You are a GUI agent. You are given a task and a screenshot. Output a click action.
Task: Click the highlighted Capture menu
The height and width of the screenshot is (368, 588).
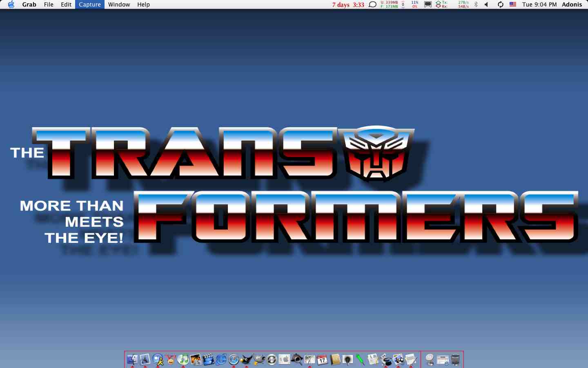pos(90,4)
